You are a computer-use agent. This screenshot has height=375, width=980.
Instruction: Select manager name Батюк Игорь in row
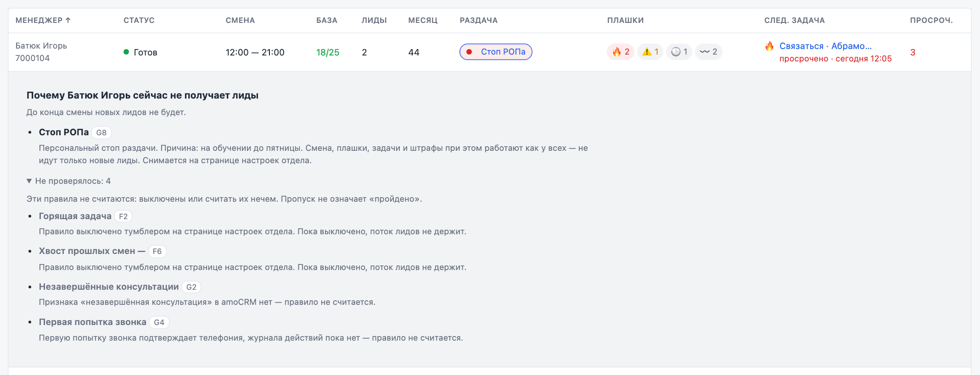pos(41,46)
